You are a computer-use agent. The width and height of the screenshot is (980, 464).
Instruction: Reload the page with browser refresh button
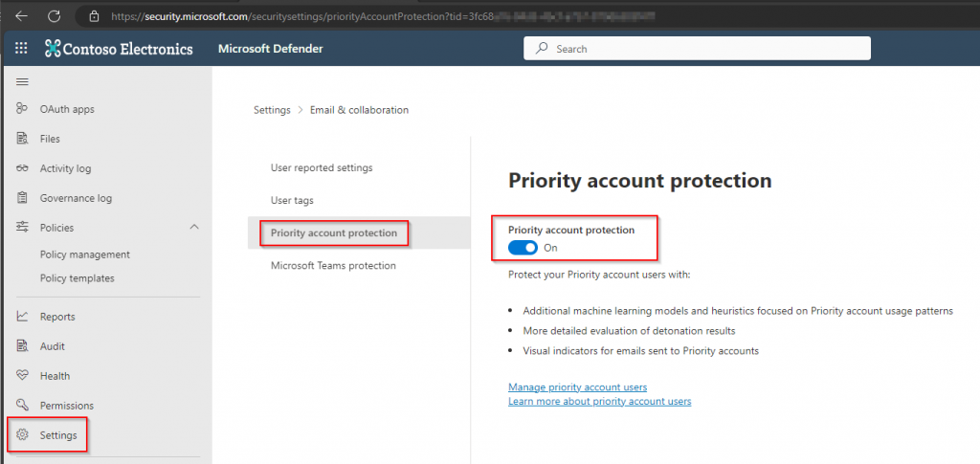tap(54, 16)
